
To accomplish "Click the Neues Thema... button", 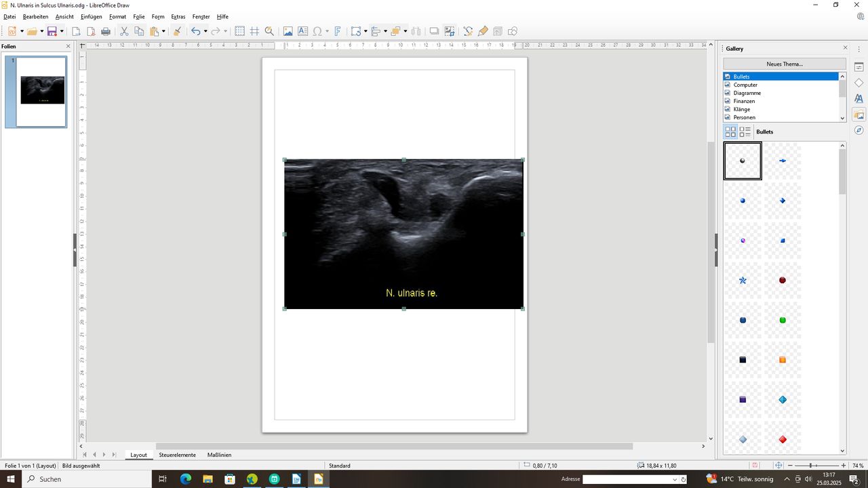I will [x=785, y=64].
